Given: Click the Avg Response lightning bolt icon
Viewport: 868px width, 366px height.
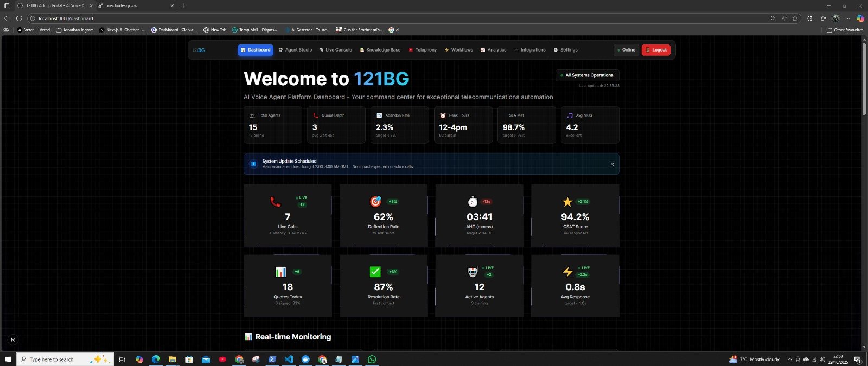Looking at the screenshot, I should pyautogui.click(x=567, y=272).
